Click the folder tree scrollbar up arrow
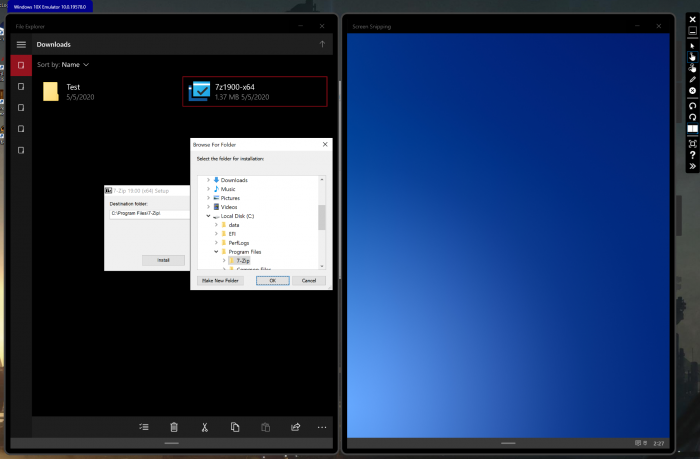 click(321, 179)
